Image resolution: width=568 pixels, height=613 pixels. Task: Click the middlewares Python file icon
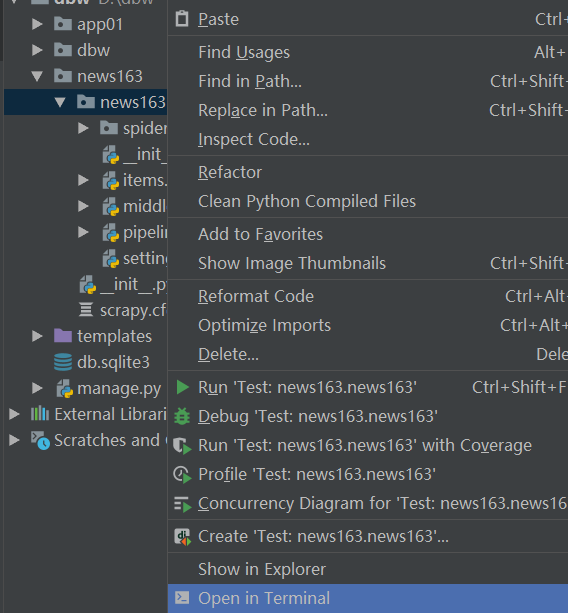[x=111, y=206]
